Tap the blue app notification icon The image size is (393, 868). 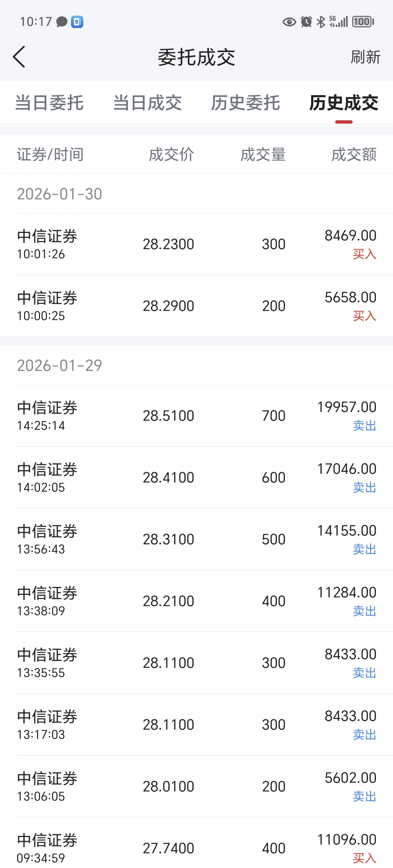pos(77,22)
